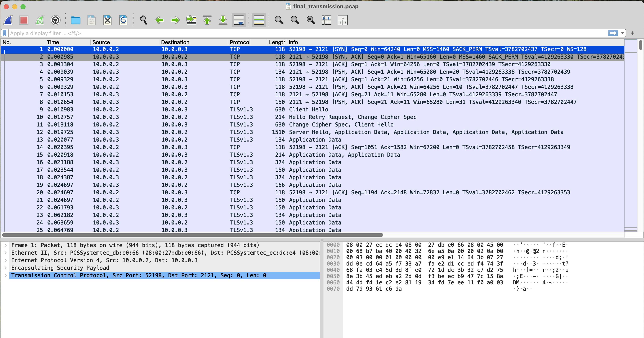Toggle packet list colorization
The image size is (644, 338).
click(259, 20)
